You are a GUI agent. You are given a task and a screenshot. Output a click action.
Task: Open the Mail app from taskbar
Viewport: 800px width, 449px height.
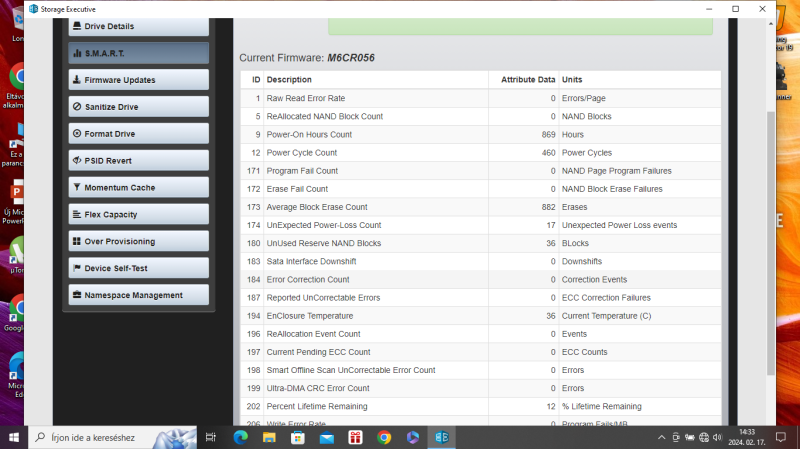(x=327, y=437)
